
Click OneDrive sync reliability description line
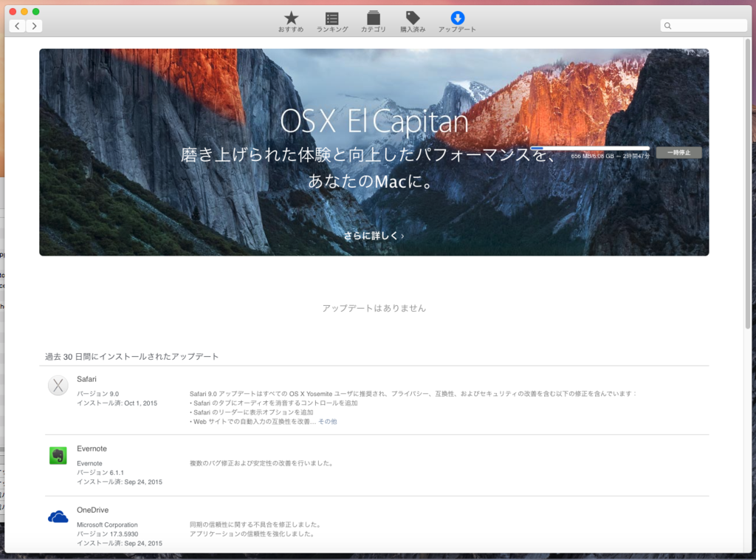(255, 525)
